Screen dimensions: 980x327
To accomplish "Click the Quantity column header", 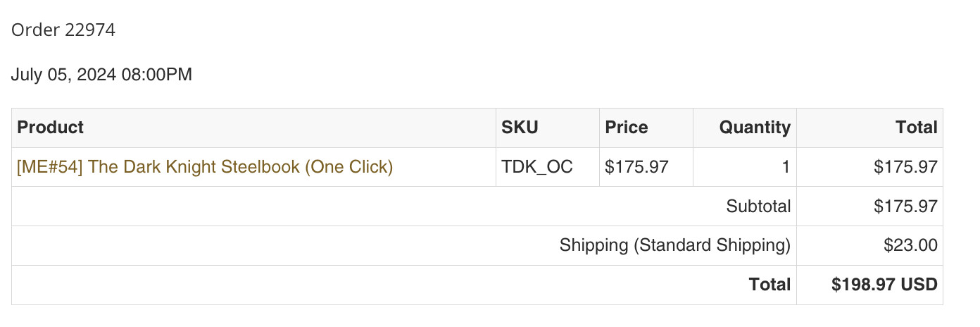I will [755, 128].
